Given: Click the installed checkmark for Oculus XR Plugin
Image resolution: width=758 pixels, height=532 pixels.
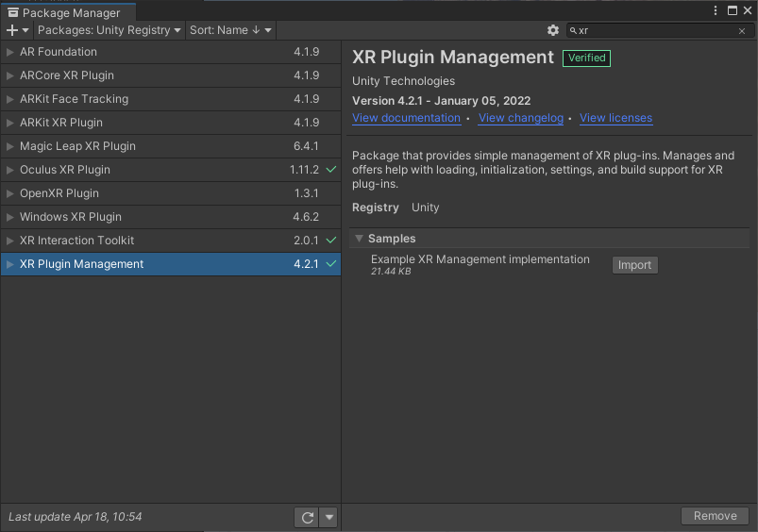Looking at the screenshot, I should pyautogui.click(x=331, y=170).
